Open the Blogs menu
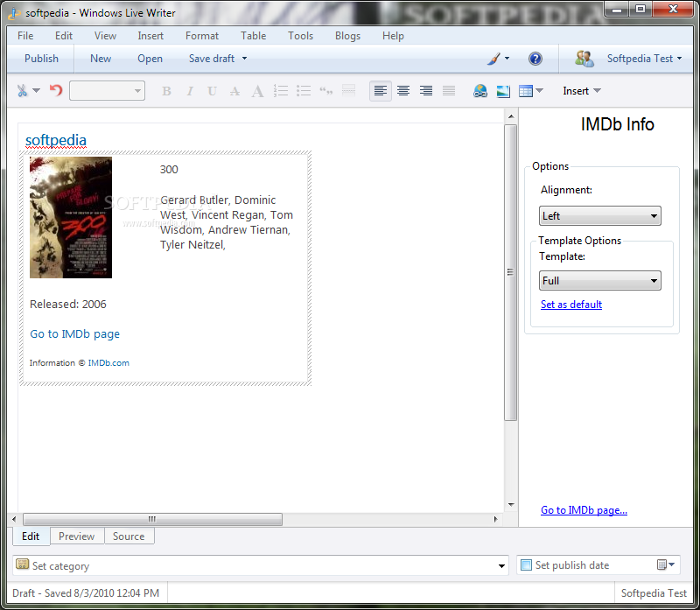 (347, 36)
